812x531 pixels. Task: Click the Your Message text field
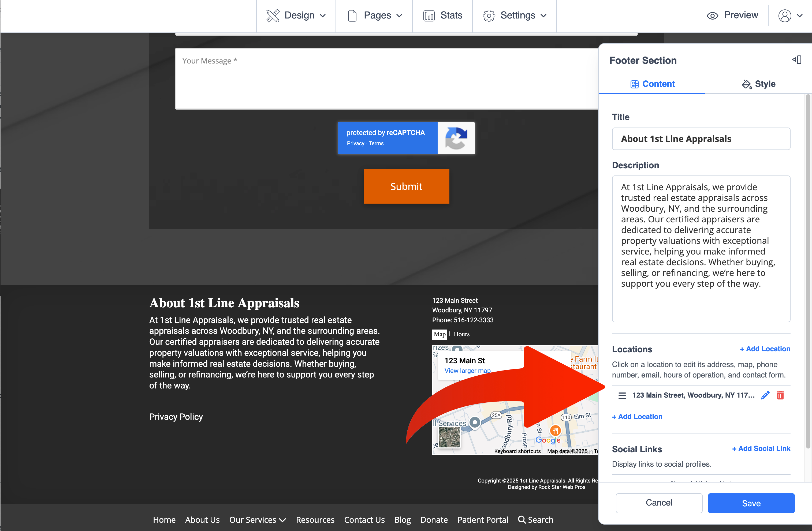[386, 79]
